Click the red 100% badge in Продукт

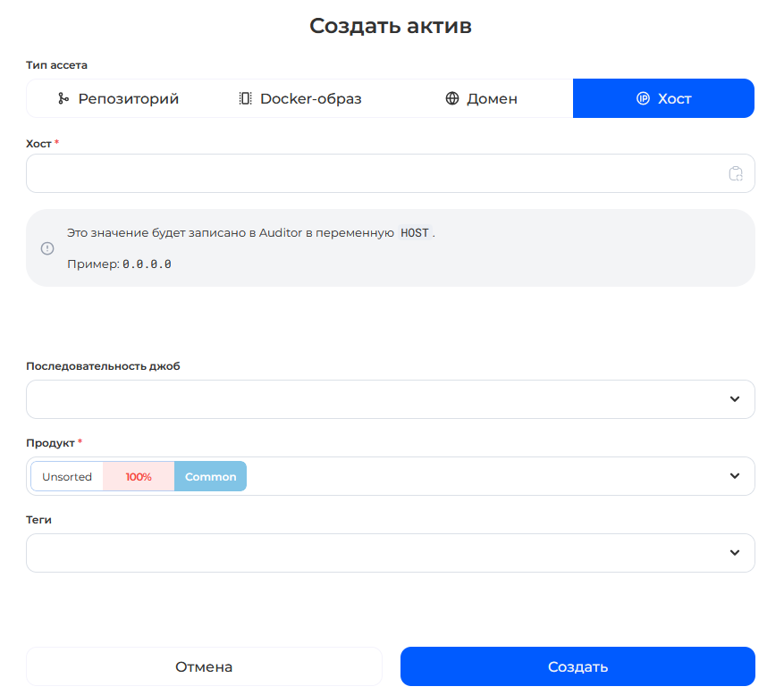tap(139, 477)
